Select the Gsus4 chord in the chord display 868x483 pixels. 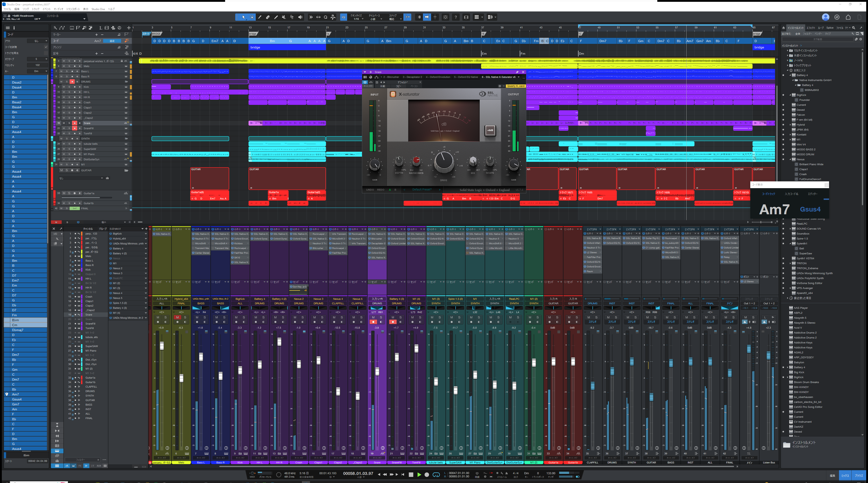810,209
